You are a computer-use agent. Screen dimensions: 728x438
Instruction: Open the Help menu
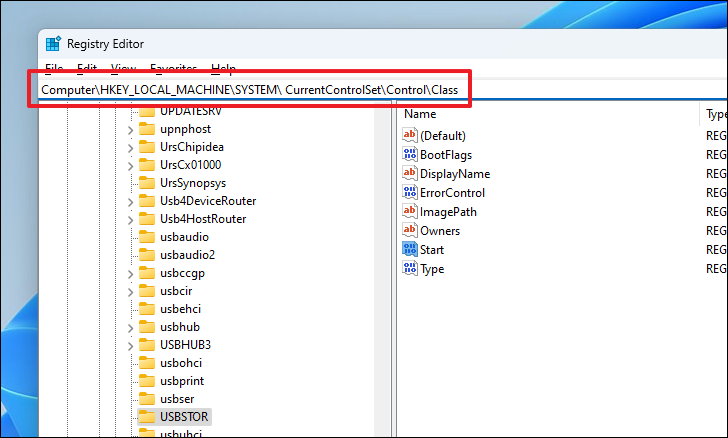click(223, 68)
